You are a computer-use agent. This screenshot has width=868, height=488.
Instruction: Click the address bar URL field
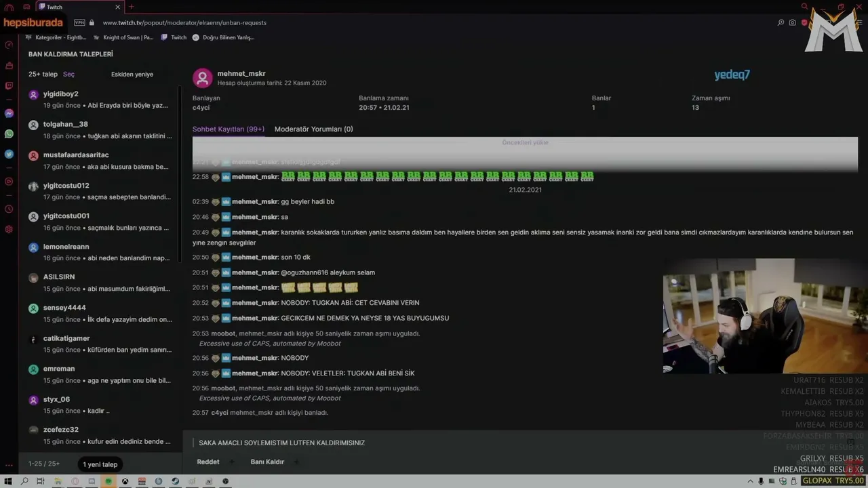184,22
